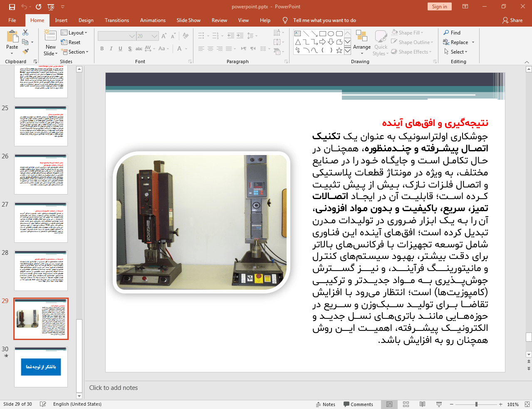The height and width of the screenshot is (409, 532).
Task: Toggle the Comments pane
Action: (x=358, y=404)
